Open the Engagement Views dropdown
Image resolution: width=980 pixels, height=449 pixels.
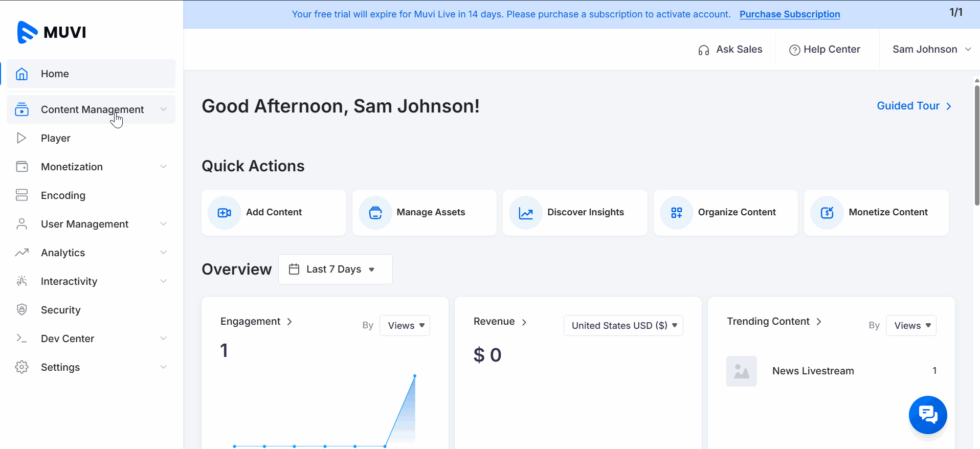tap(405, 326)
